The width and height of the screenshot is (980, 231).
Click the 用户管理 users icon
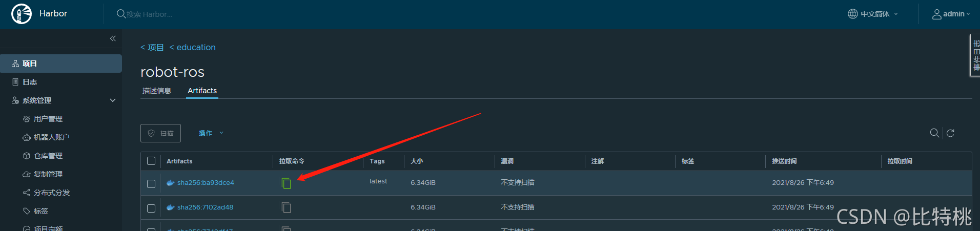click(27, 119)
